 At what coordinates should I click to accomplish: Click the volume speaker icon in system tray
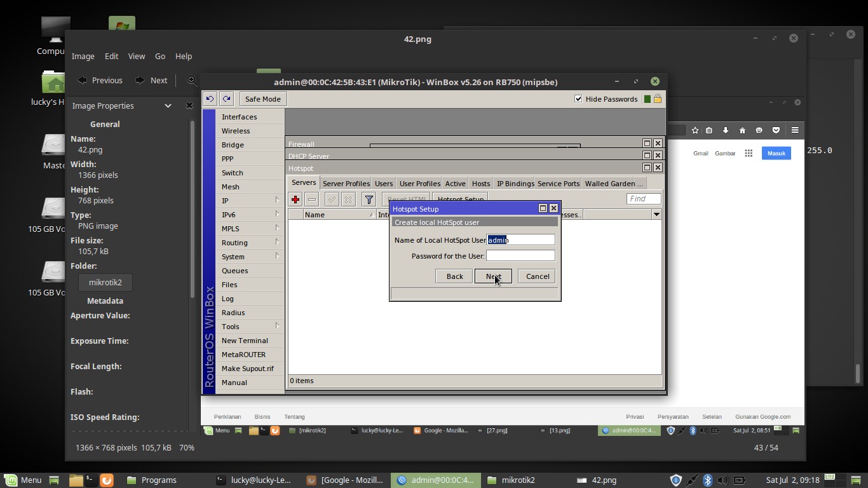(723, 480)
